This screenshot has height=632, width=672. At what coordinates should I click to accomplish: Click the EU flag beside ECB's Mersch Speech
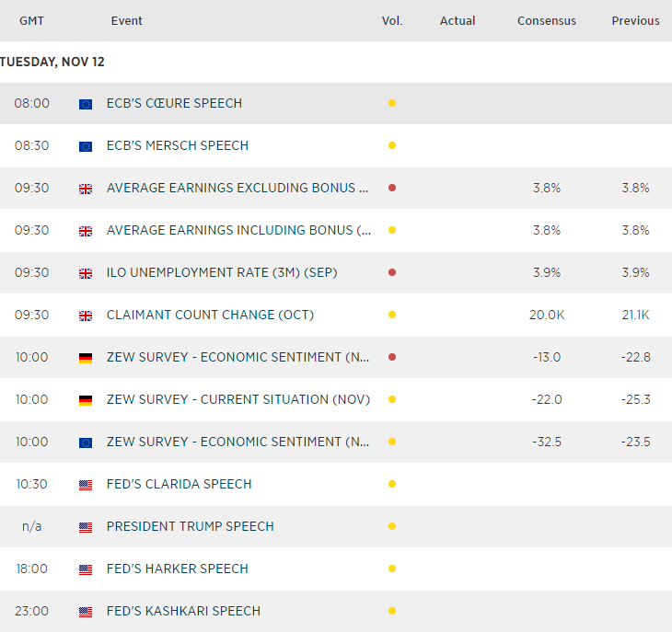[86, 146]
